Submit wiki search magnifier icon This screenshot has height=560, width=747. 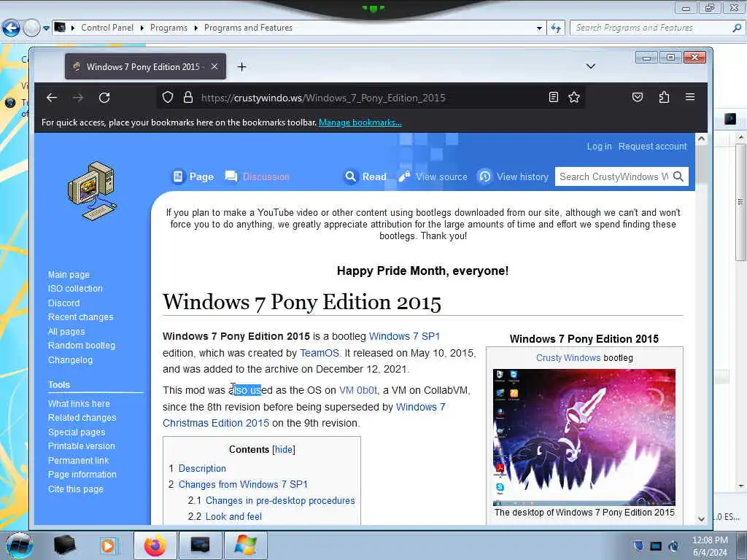click(678, 176)
